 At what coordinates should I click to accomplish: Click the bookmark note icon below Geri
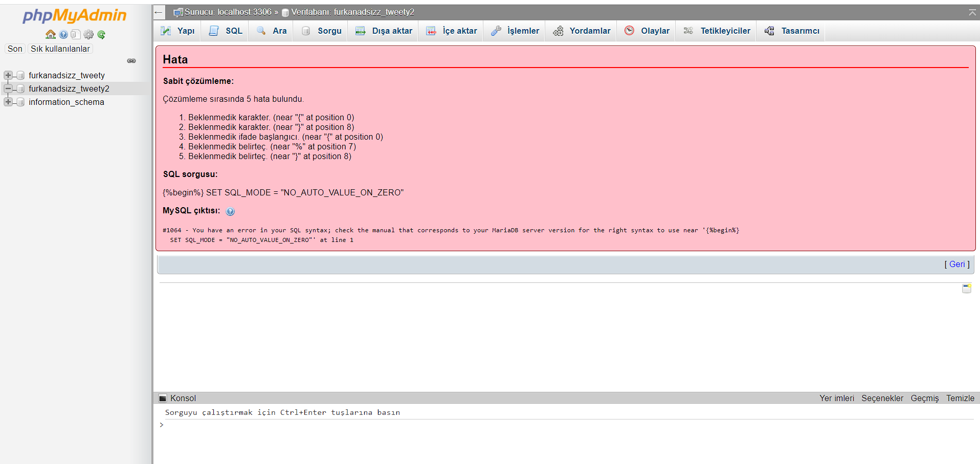(x=966, y=289)
